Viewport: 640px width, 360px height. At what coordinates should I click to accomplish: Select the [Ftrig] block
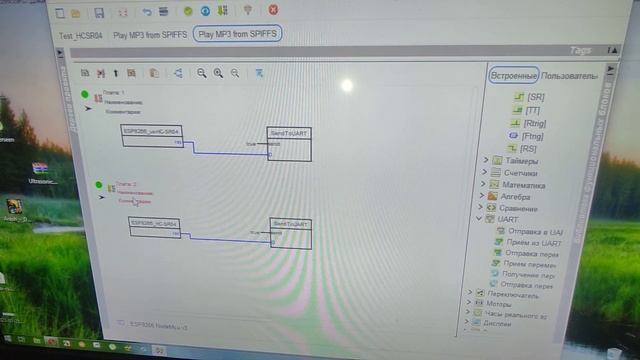point(526,136)
